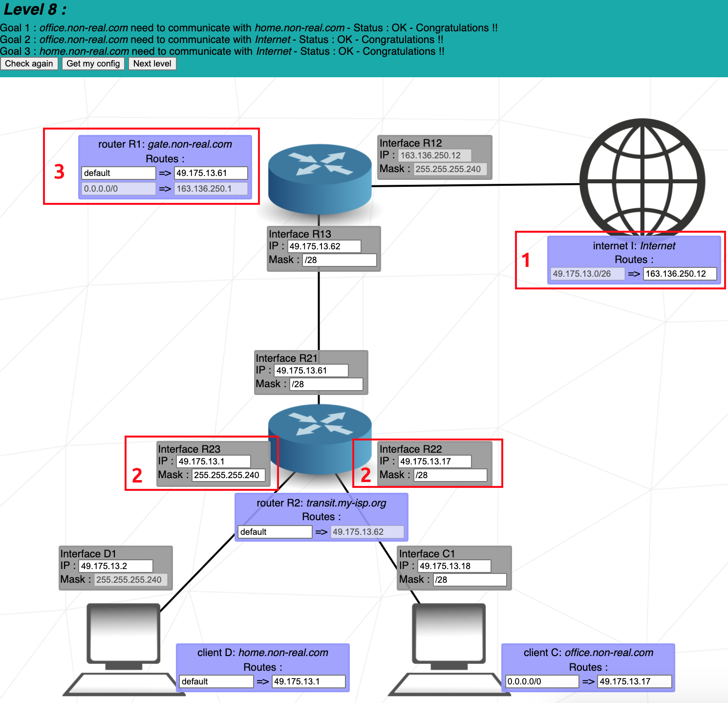Click the 'client C: office.non-real.com' title
Viewport: 728px width, 703px height.
tap(588, 653)
